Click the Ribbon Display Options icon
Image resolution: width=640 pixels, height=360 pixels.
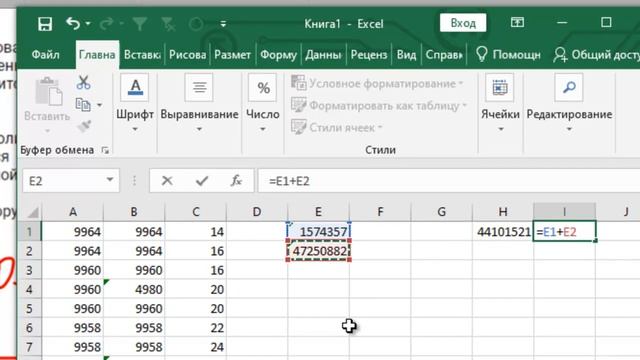(x=517, y=22)
